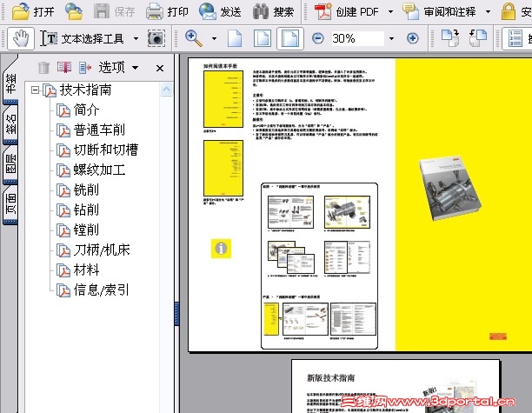Image resolution: width=532 pixels, height=413 pixels.
Task: Click the book cover image on yellow page
Action: pos(450,188)
